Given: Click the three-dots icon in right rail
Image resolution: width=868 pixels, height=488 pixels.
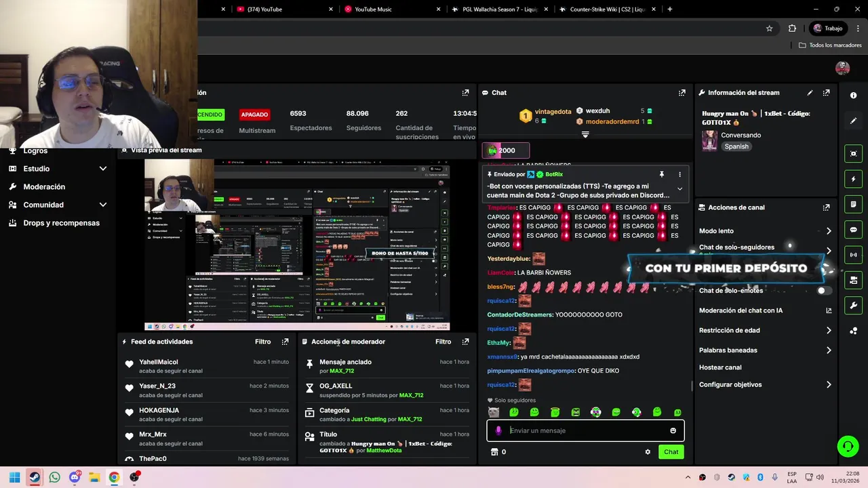Looking at the screenshot, I should pyautogui.click(x=853, y=331).
